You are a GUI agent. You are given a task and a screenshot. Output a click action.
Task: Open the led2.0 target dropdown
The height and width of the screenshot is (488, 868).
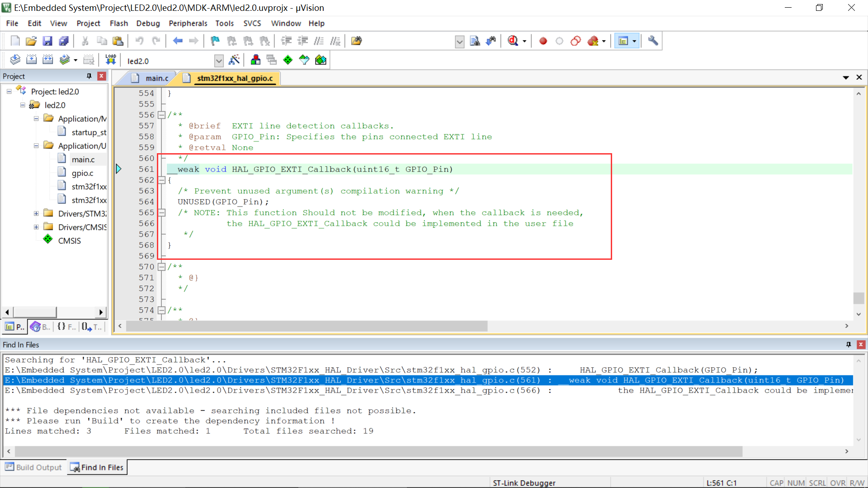pos(219,61)
